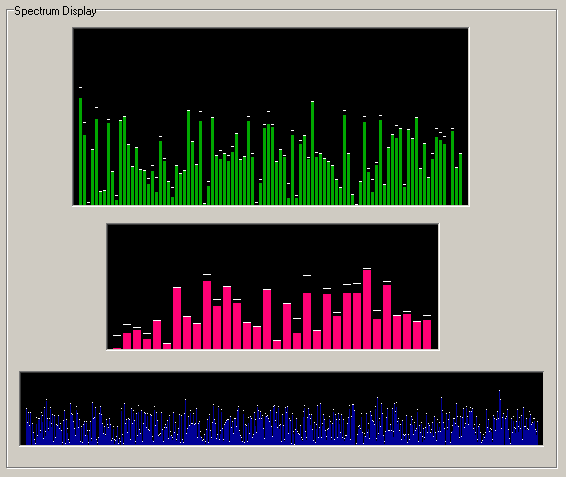Click the peak marker above first pink bar
The height and width of the screenshot is (477, 566).
pyautogui.click(x=117, y=335)
